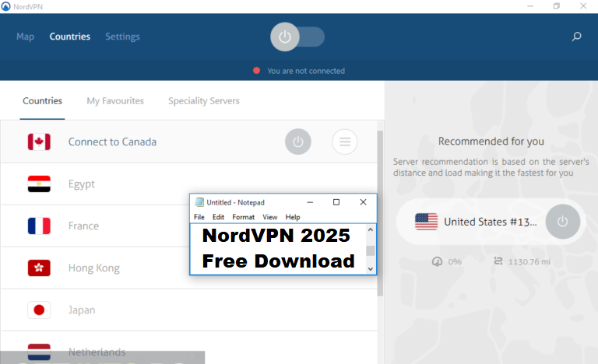
Task: Open the Settings page
Action: coord(122,37)
